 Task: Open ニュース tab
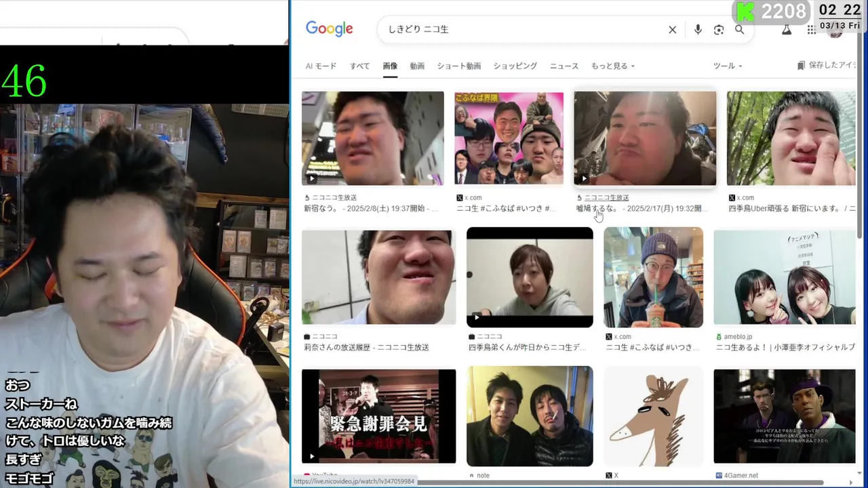pyautogui.click(x=564, y=66)
